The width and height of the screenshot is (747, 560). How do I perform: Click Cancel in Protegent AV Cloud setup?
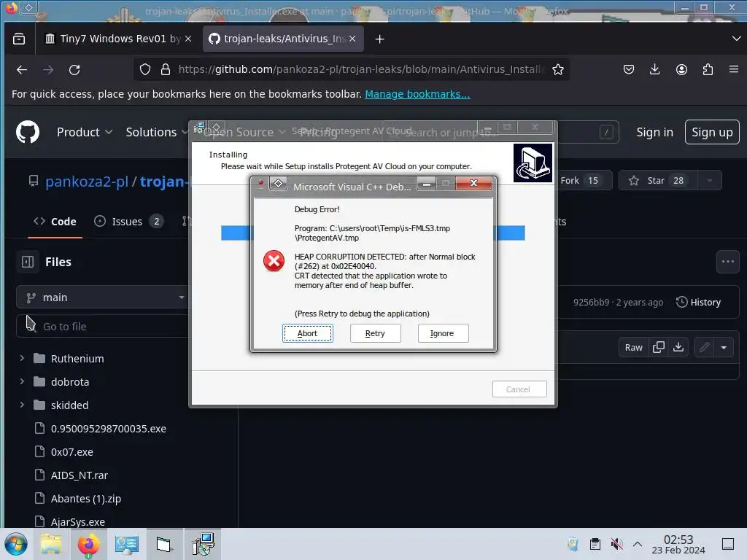(x=519, y=389)
